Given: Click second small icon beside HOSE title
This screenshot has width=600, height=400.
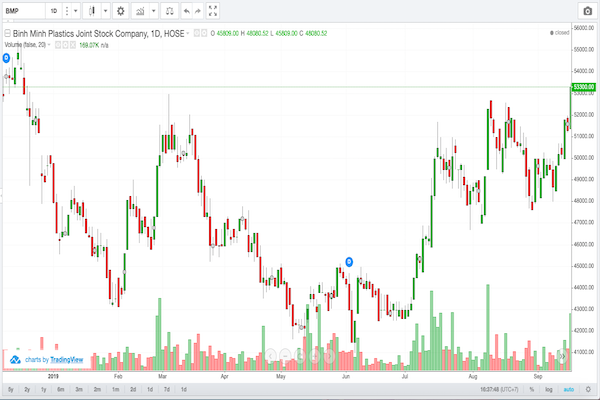Looking at the screenshot, I should 204,33.
